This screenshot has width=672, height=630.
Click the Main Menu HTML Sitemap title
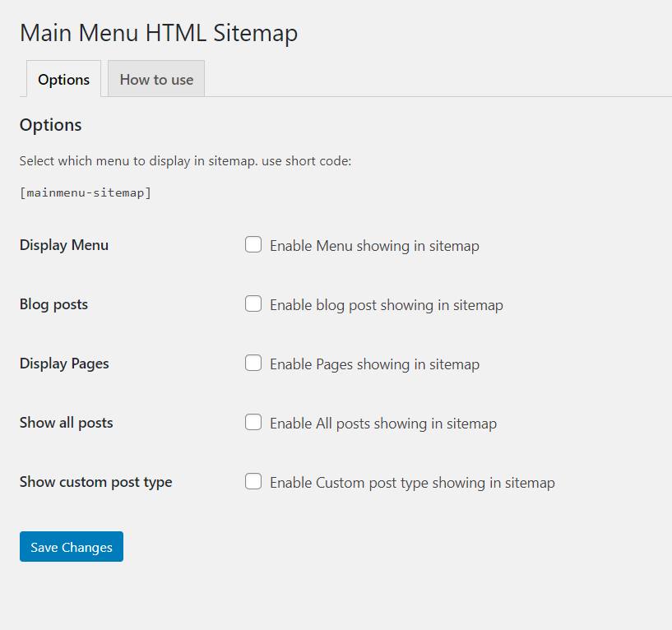coord(159,33)
